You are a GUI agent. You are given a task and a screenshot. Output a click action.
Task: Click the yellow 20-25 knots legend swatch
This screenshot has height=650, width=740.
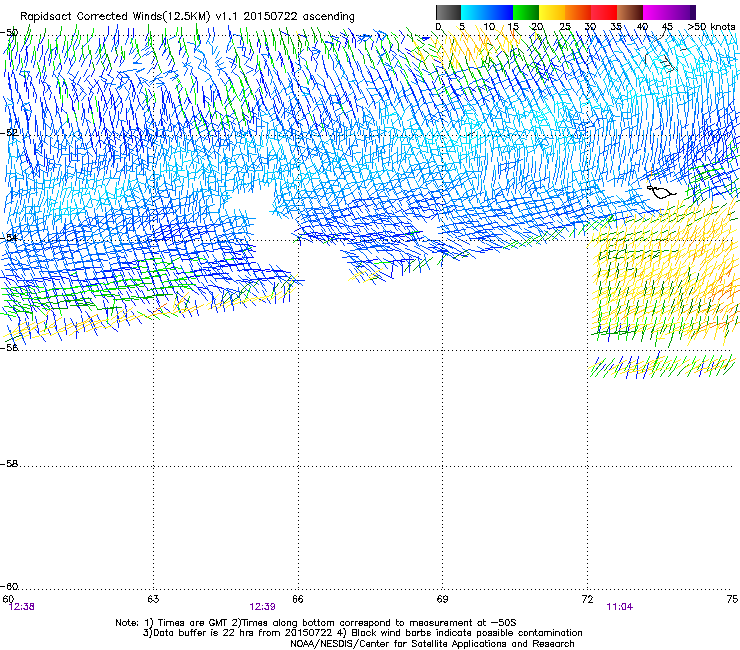552,12
